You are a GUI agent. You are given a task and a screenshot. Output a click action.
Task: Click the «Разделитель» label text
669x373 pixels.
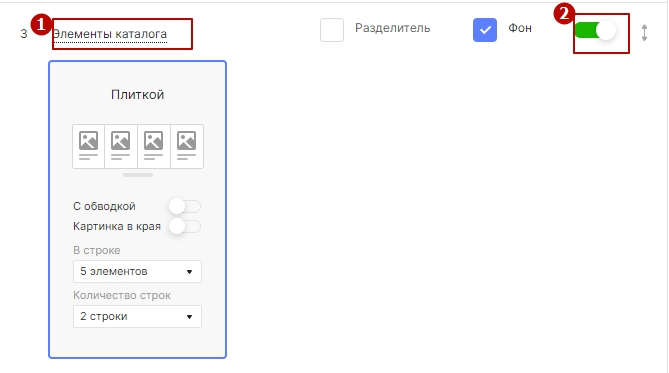coord(393,28)
